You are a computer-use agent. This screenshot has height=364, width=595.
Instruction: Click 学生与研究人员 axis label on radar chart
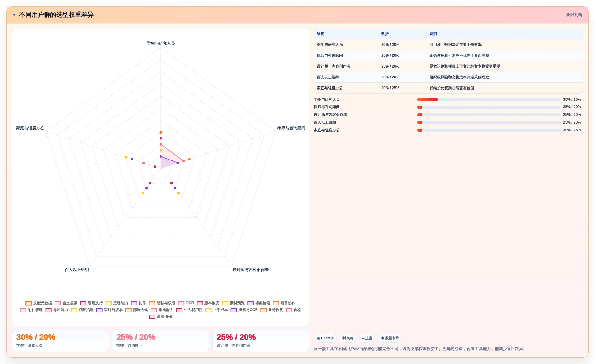tap(161, 43)
